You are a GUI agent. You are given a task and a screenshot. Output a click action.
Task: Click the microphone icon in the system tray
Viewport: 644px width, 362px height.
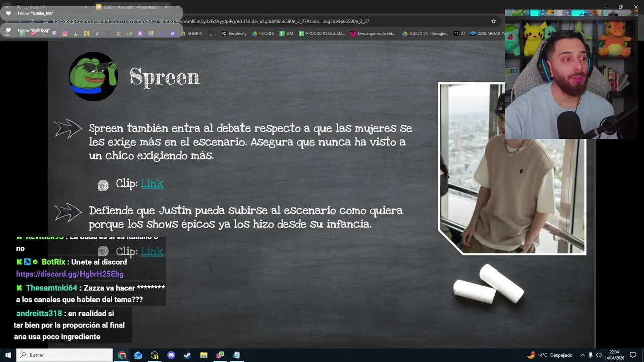tap(591, 355)
